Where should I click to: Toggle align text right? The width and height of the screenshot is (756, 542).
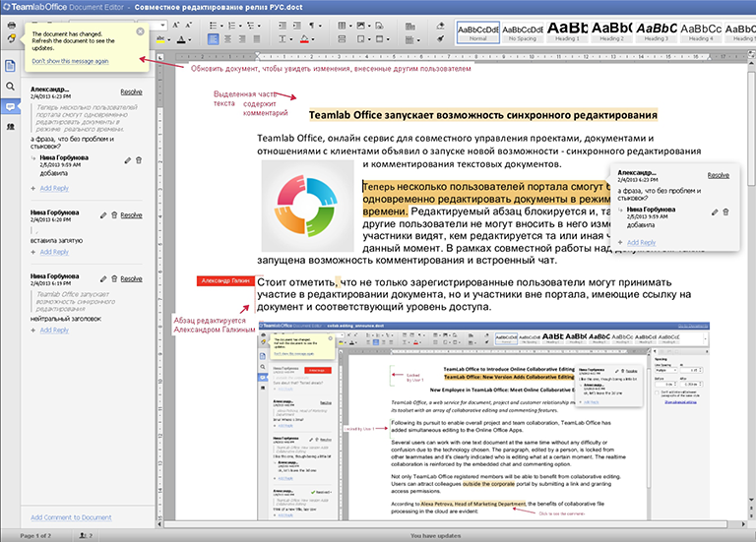(x=242, y=39)
